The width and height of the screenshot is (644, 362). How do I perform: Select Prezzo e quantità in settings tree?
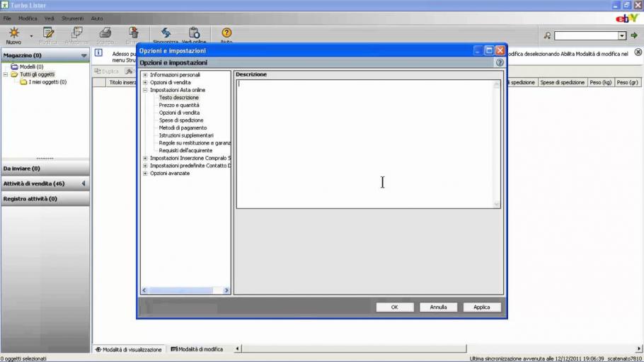179,106
